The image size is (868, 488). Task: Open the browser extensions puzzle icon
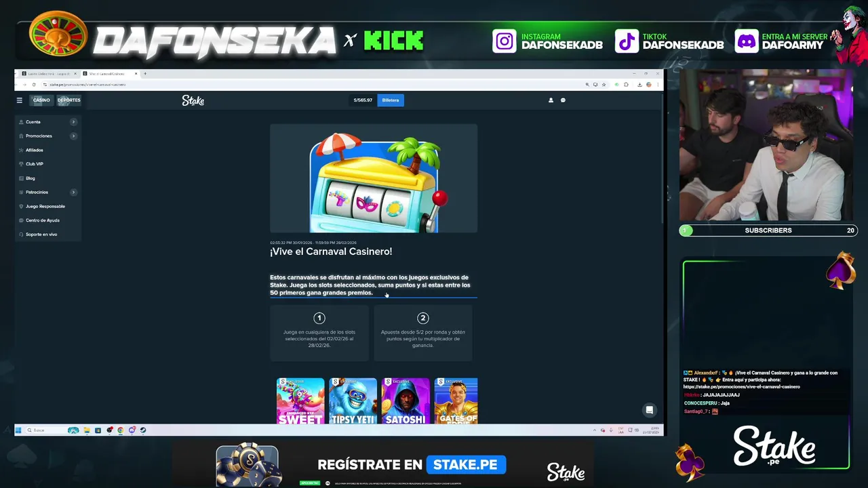[626, 85]
